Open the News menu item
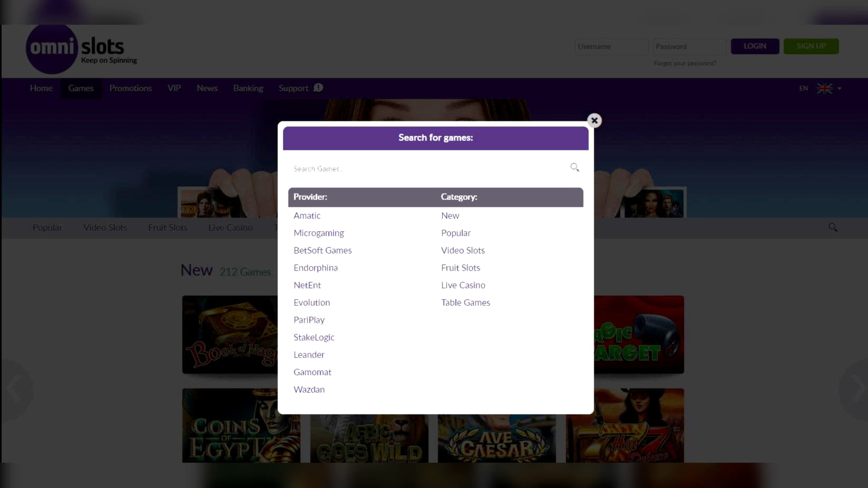 point(207,88)
